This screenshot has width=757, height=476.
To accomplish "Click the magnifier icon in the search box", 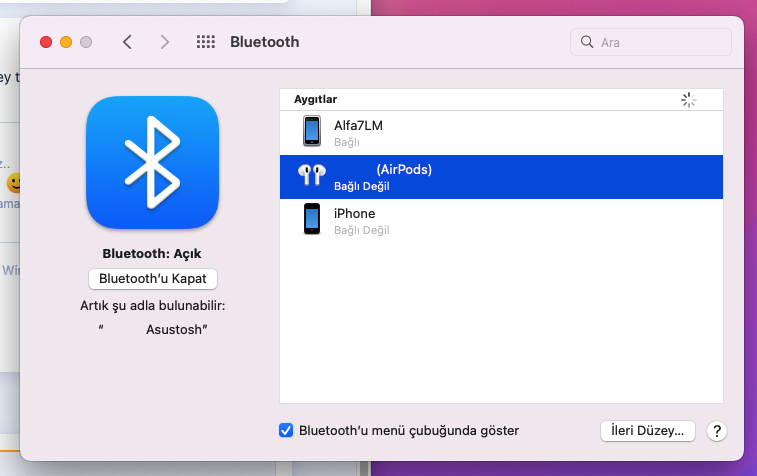I will click(586, 43).
